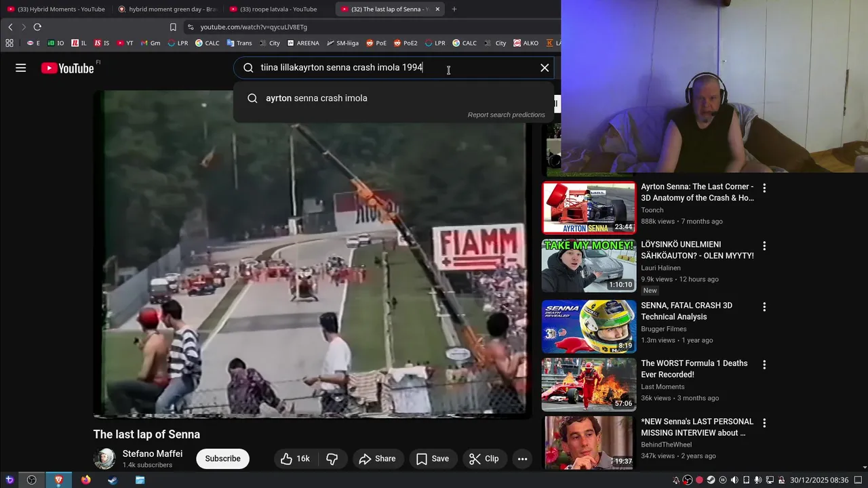Close "The last lap of Senna" tab

pyautogui.click(x=437, y=9)
